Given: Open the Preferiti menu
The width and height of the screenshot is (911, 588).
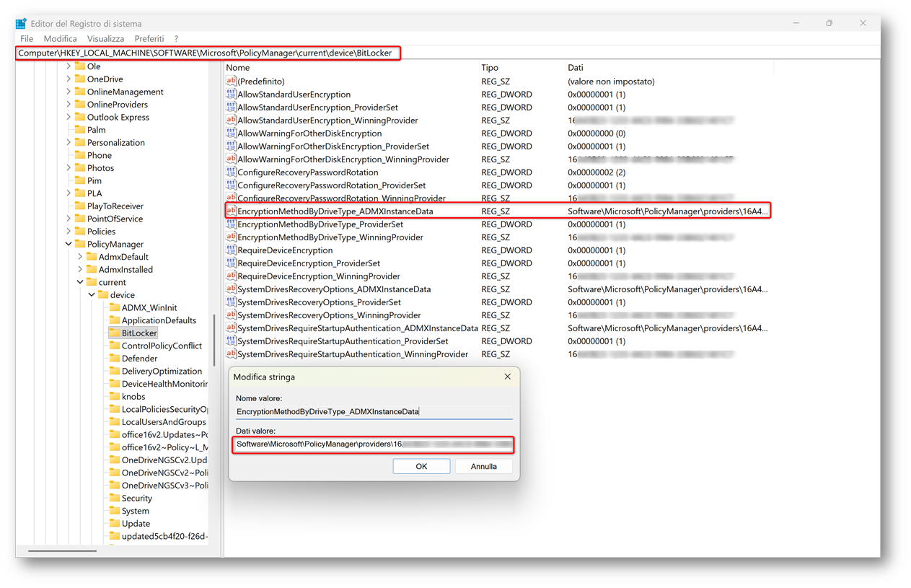Looking at the screenshot, I should pyautogui.click(x=149, y=38).
